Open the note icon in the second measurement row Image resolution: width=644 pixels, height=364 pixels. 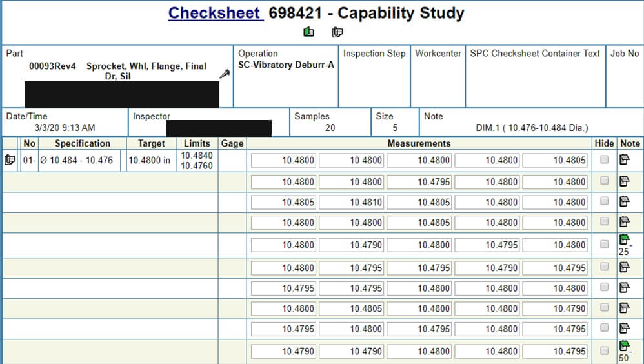point(624,182)
